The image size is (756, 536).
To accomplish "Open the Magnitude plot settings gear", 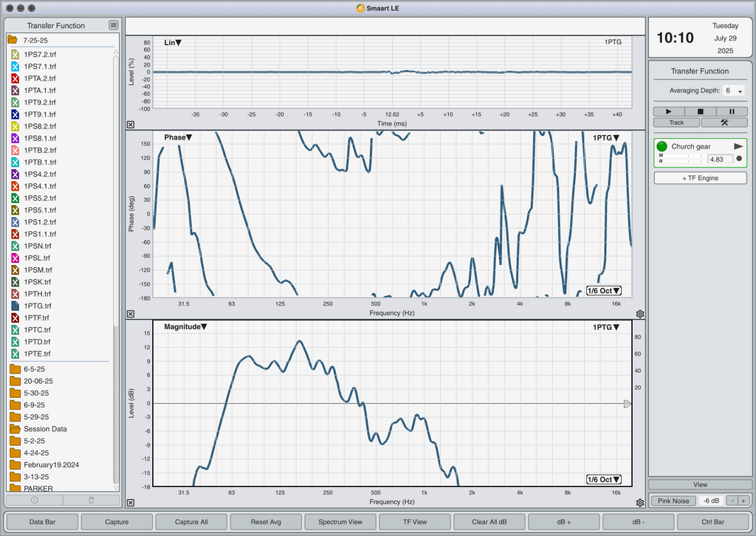I will [x=640, y=503].
